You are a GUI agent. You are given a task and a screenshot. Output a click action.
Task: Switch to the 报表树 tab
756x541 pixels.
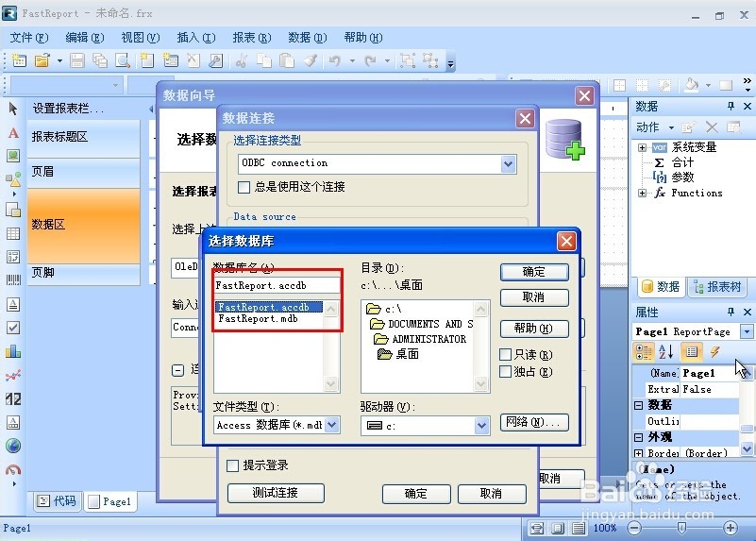[717, 287]
